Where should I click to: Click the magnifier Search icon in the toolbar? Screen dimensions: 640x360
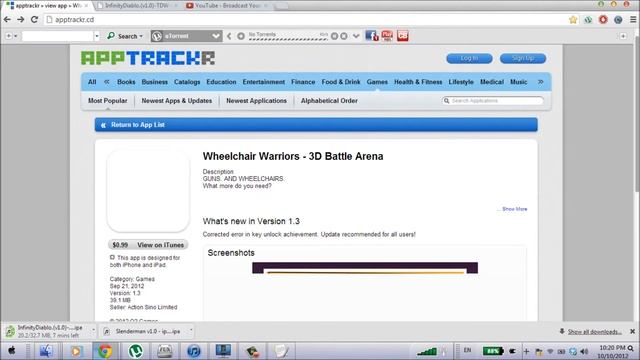[x=111, y=36]
